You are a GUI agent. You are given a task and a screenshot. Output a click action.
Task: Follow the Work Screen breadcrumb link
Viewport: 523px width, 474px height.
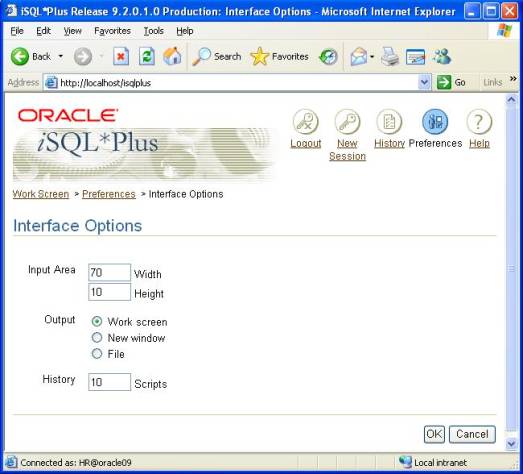(x=41, y=194)
